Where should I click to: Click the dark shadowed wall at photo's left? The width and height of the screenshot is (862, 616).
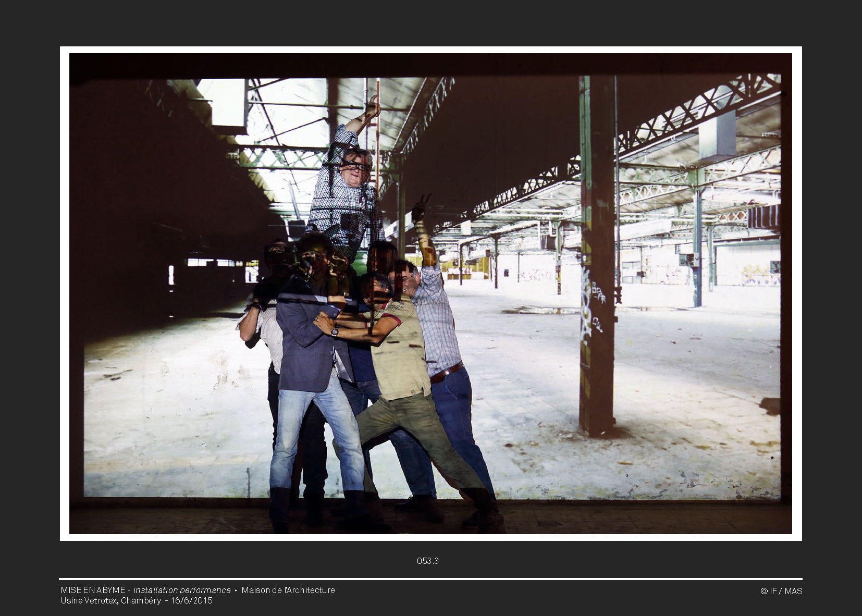130,208
